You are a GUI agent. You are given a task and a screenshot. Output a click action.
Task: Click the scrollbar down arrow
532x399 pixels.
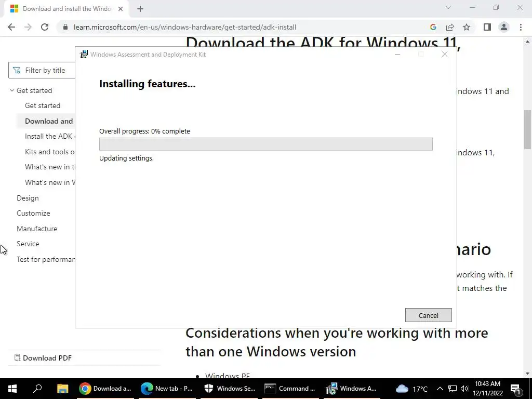pyautogui.click(x=527, y=374)
